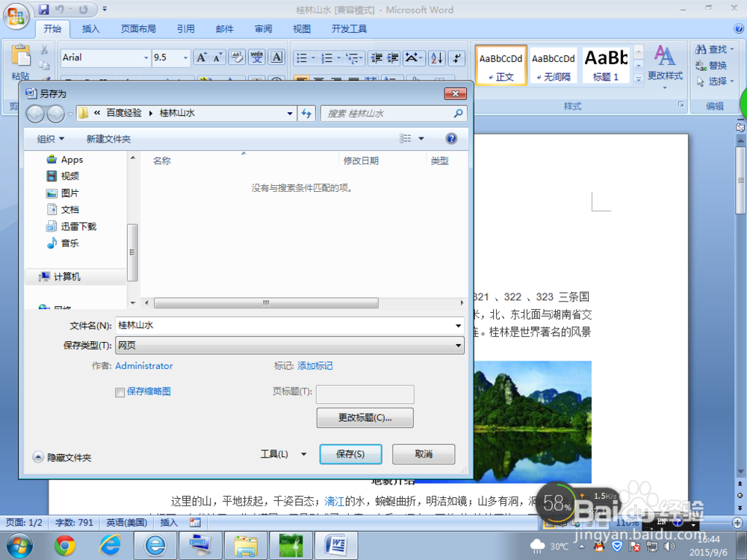Switch to the 插入 ribbon tab
747x560 pixels.
[x=90, y=29]
